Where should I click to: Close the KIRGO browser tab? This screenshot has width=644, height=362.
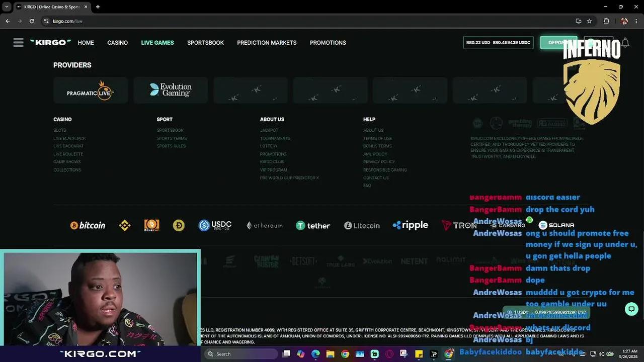(x=85, y=7)
